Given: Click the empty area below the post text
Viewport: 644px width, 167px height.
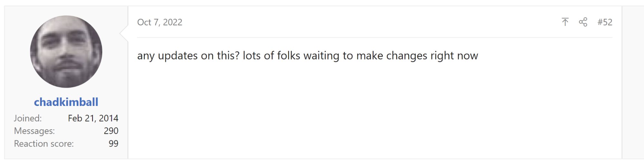Looking at the screenshot, I should [374, 110].
